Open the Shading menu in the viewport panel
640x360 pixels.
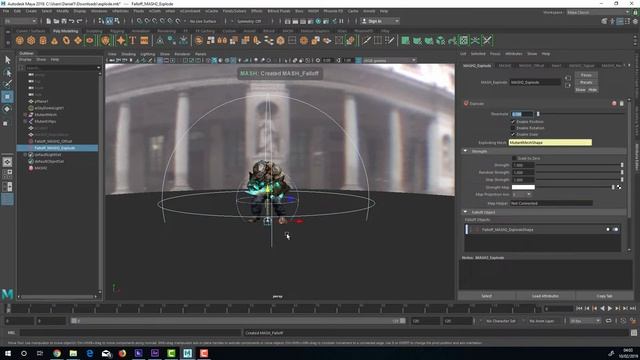128,54
